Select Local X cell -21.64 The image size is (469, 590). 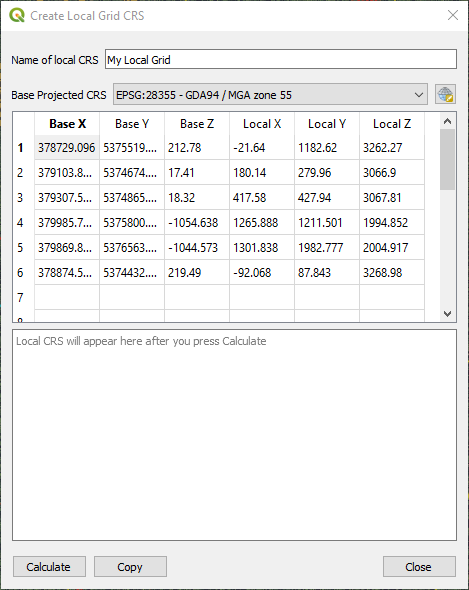[x=262, y=148]
